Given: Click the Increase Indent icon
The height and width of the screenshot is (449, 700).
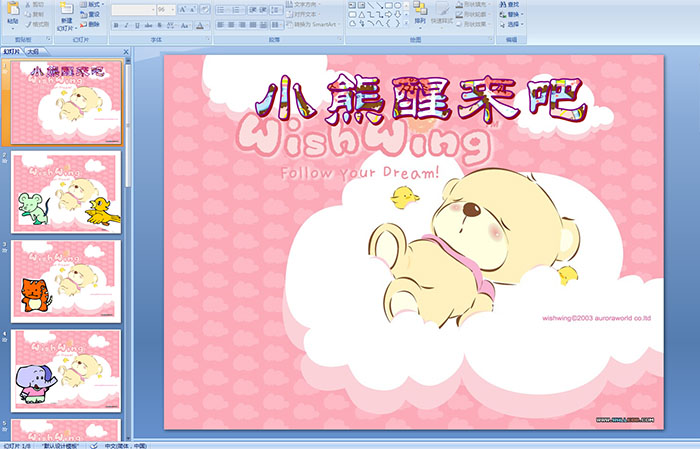Looking at the screenshot, I should tap(263, 10).
